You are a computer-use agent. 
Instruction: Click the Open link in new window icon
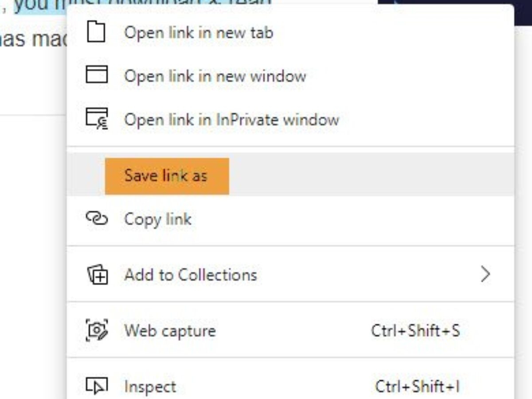click(96, 75)
